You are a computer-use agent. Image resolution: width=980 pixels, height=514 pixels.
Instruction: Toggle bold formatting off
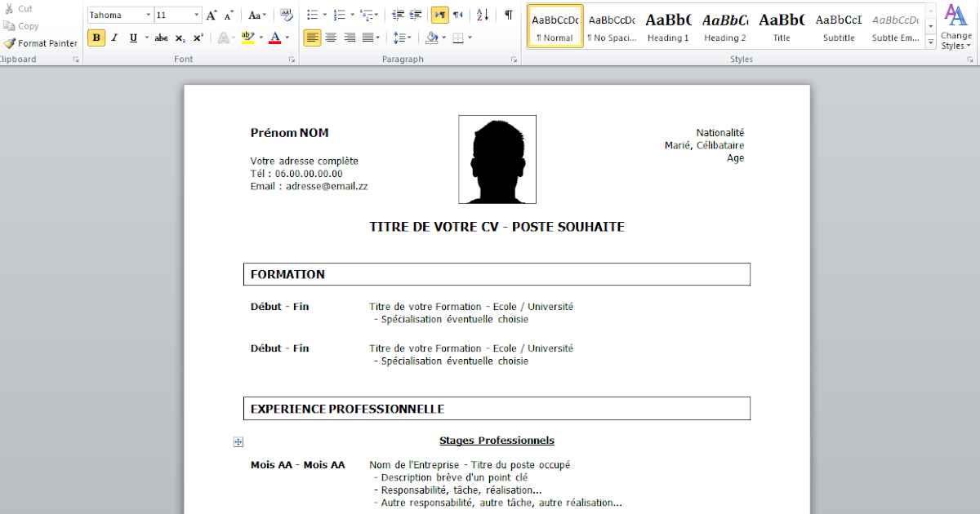tap(96, 38)
